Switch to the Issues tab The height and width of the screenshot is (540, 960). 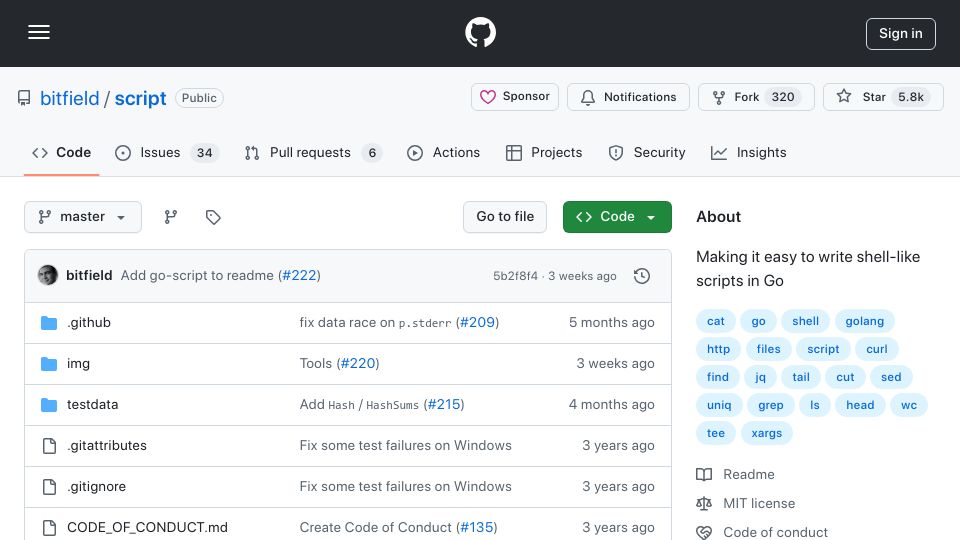point(167,152)
